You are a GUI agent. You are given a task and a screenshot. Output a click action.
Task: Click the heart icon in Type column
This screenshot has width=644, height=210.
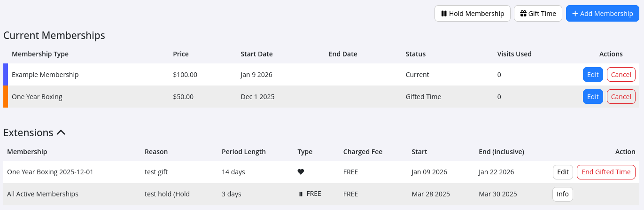(301, 172)
